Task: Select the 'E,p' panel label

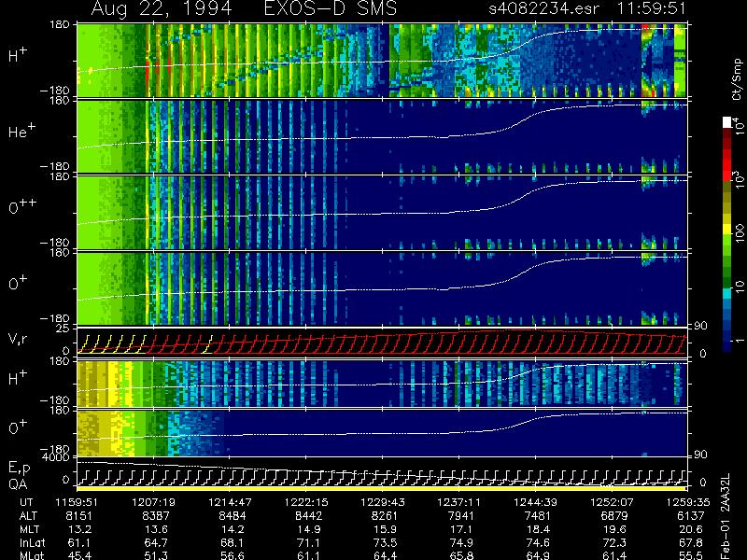Action: (x=19, y=469)
